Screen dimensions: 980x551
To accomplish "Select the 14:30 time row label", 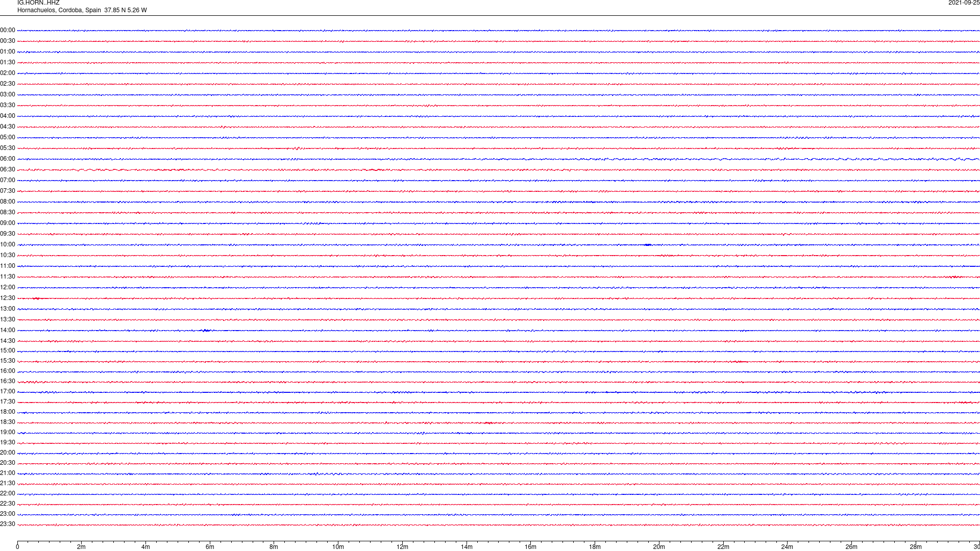I will [8, 341].
